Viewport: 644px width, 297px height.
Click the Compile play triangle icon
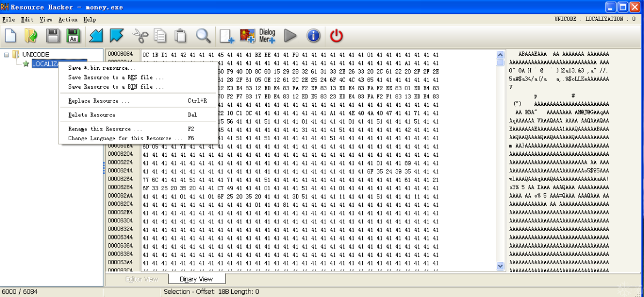pyautogui.click(x=290, y=36)
